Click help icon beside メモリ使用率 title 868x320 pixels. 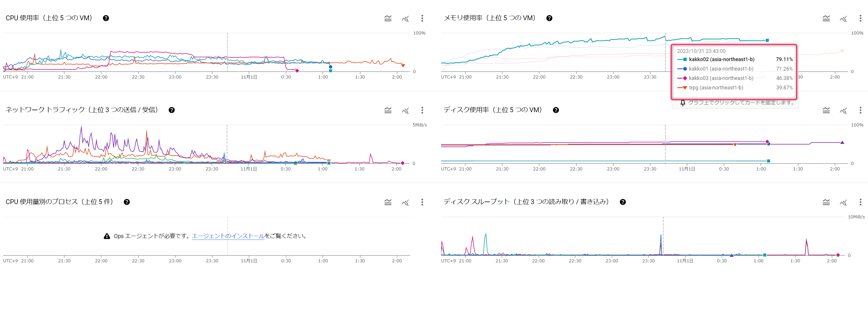(549, 18)
